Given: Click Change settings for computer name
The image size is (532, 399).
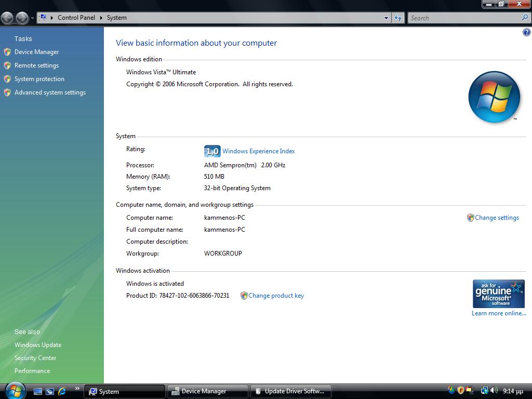Looking at the screenshot, I should pos(497,218).
